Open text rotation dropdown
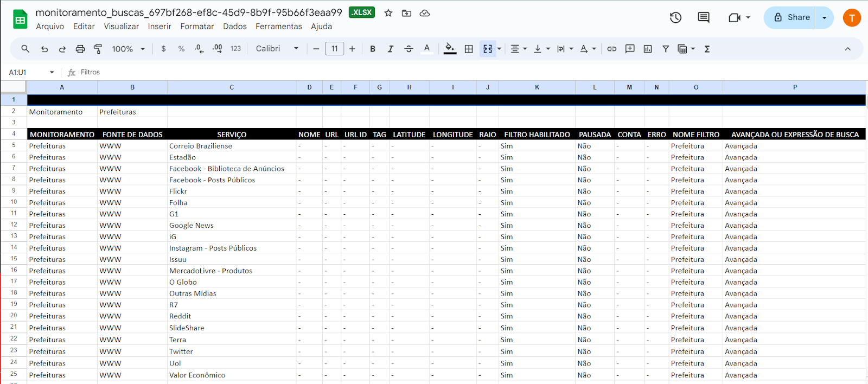Viewport: 868px width, 384px height. pyautogui.click(x=588, y=49)
